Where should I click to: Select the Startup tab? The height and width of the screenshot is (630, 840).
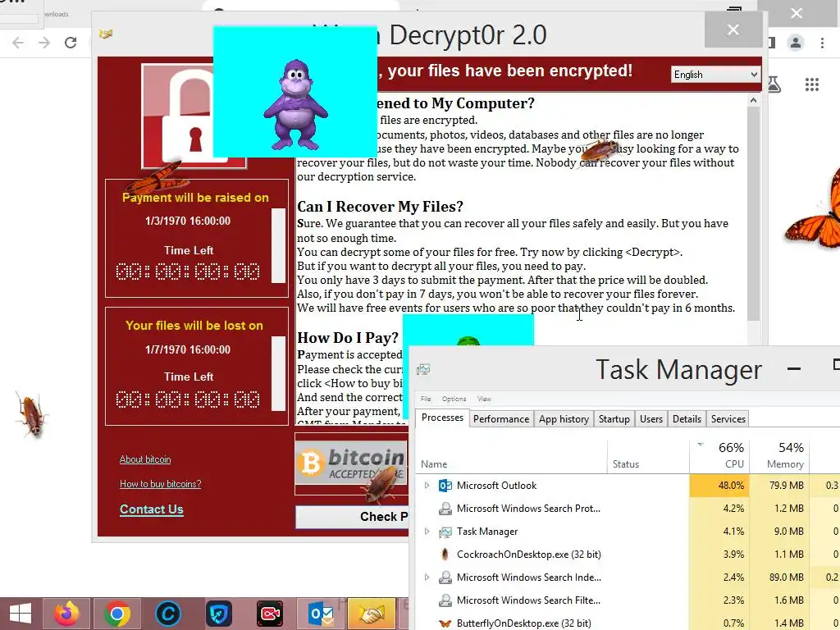(x=614, y=419)
